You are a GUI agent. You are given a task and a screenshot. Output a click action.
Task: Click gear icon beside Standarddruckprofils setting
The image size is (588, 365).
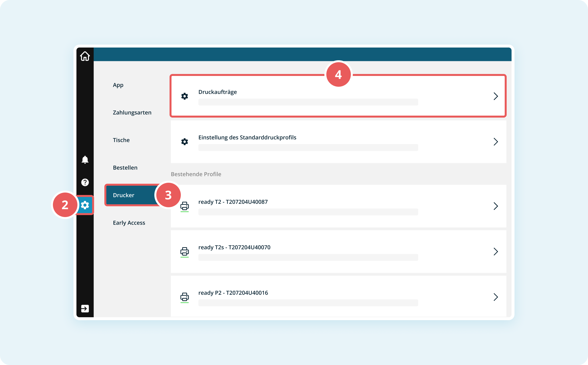point(184,142)
